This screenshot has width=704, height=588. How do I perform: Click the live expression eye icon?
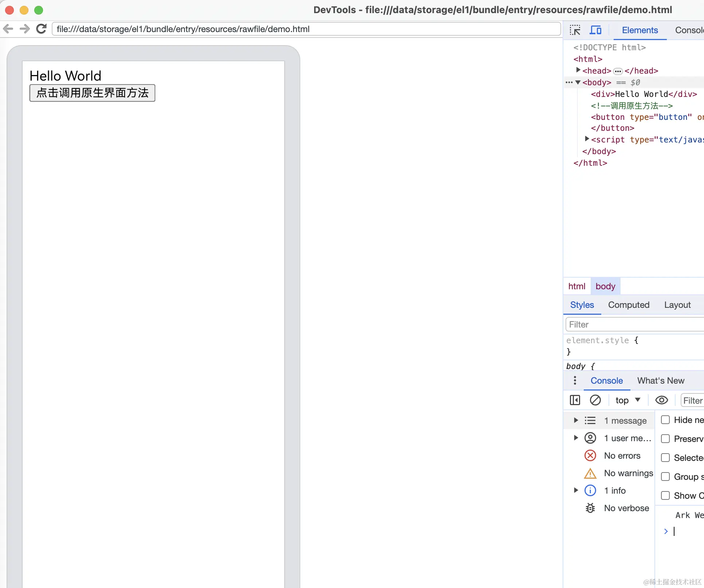tap(661, 400)
